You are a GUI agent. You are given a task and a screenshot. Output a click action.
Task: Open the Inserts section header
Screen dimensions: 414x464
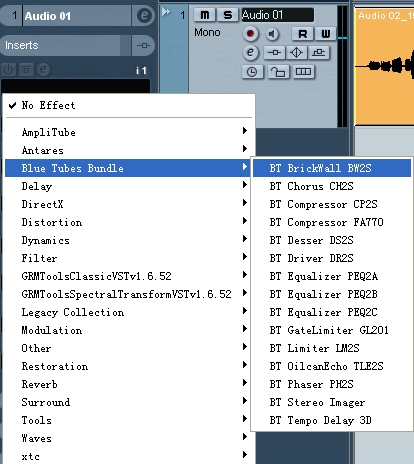coord(60,45)
